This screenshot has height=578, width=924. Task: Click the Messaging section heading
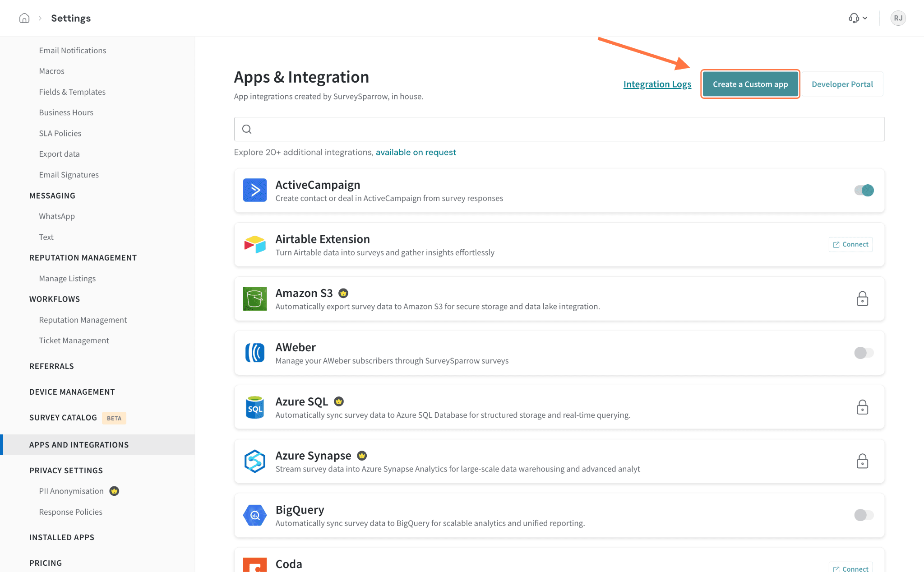tap(52, 196)
